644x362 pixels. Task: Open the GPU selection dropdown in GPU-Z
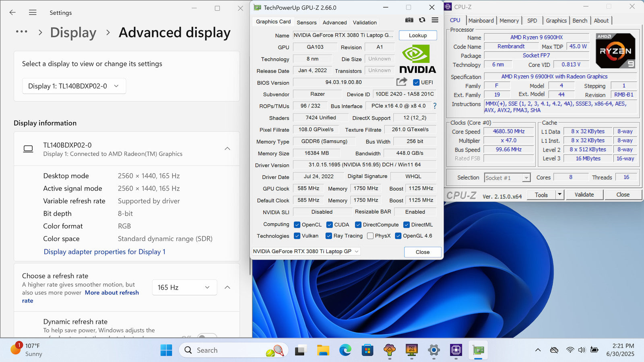306,251
